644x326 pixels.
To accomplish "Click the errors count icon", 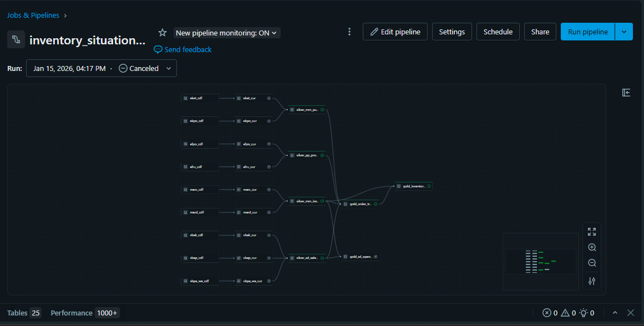I will [546, 313].
